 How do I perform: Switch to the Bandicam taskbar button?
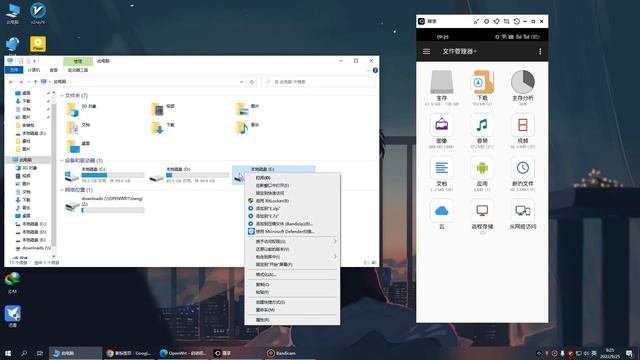[x=290, y=353]
